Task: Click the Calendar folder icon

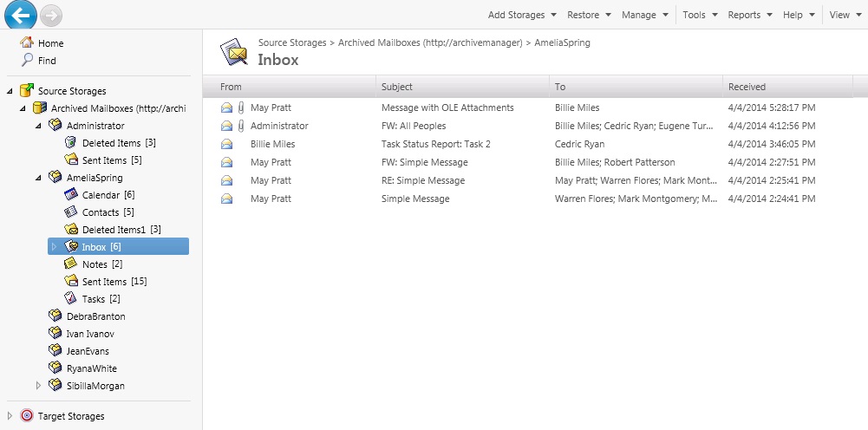Action: tap(70, 194)
